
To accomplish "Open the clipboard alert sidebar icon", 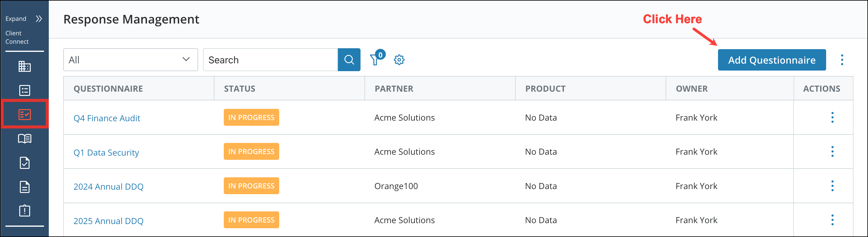I will coord(25,211).
